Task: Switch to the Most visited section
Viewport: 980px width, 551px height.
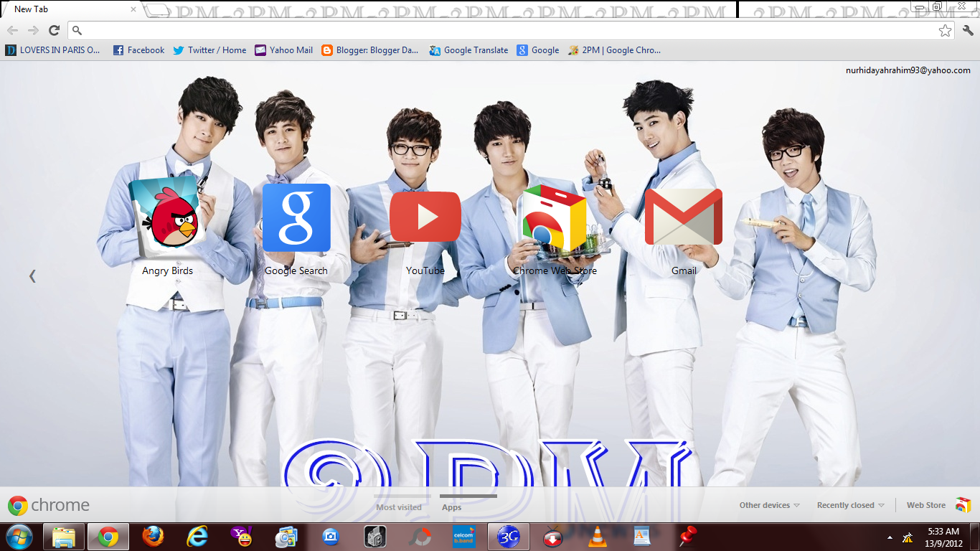Action: click(x=399, y=507)
